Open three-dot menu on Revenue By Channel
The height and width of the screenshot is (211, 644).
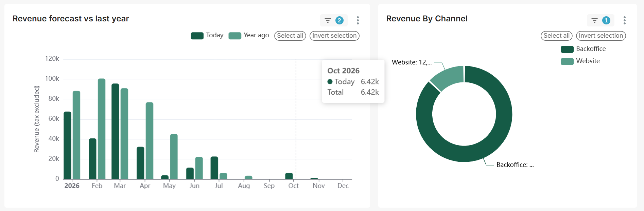tap(624, 21)
